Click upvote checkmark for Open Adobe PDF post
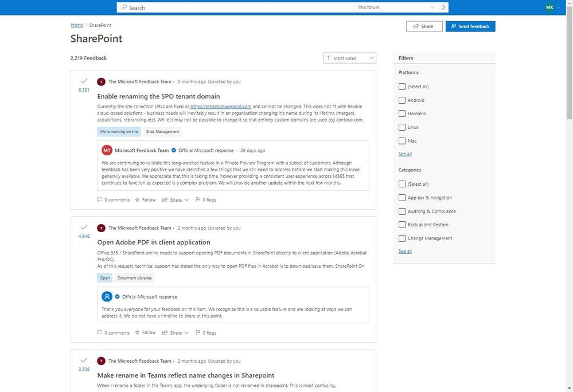Screen dimensions: 573x392 [84, 227]
